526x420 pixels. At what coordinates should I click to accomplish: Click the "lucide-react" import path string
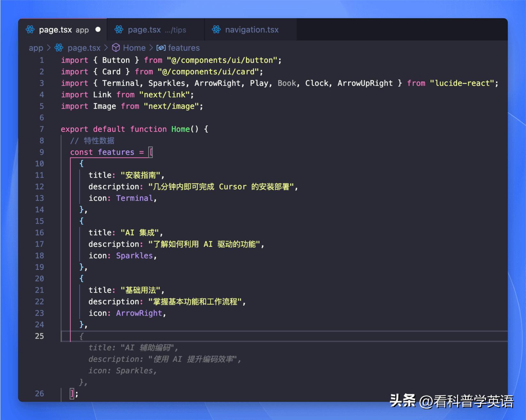coord(461,83)
